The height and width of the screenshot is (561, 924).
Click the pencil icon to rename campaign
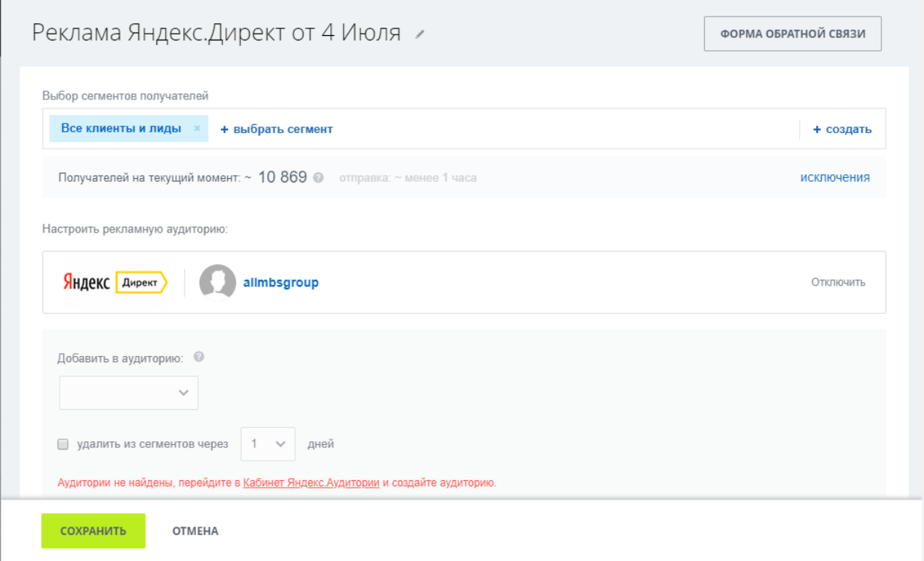point(421,33)
